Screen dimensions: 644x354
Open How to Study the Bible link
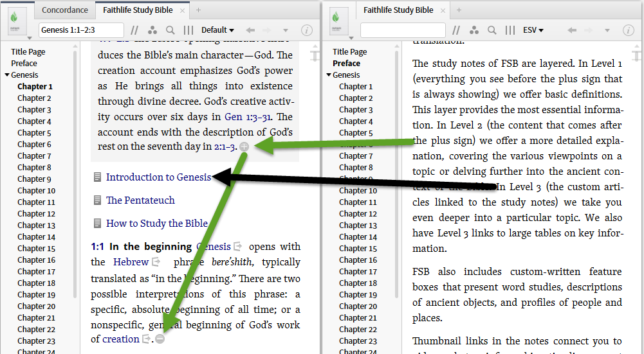tap(157, 223)
